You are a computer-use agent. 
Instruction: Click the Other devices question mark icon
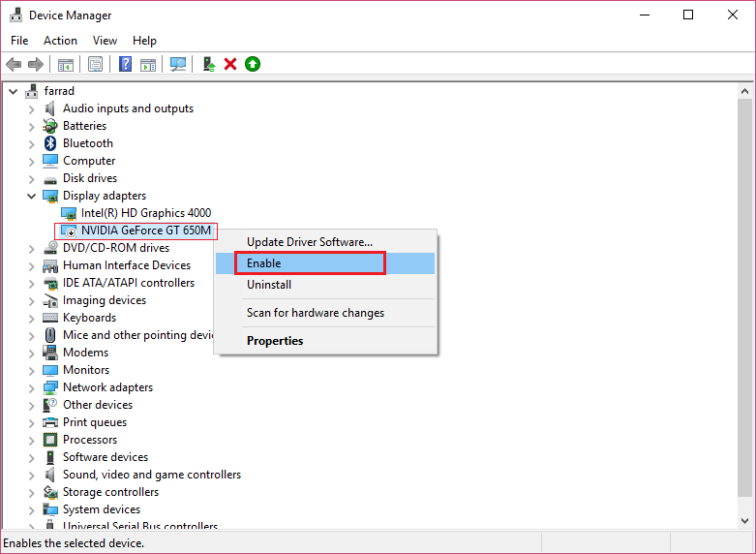click(x=50, y=405)
